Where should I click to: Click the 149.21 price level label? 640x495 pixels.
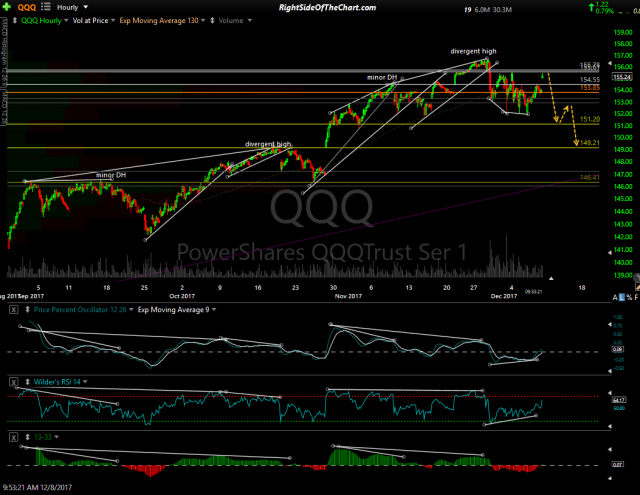click(x=590, y=143)
